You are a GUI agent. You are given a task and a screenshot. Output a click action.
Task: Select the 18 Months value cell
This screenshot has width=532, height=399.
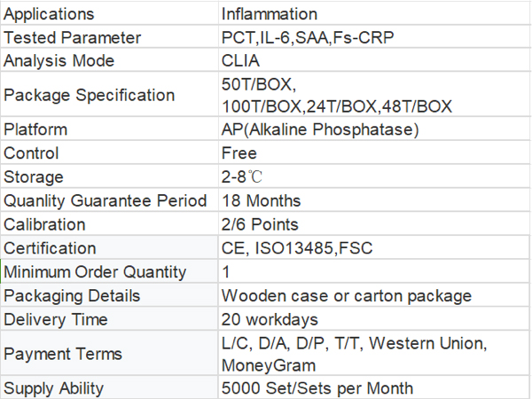(x=262, y=201)
